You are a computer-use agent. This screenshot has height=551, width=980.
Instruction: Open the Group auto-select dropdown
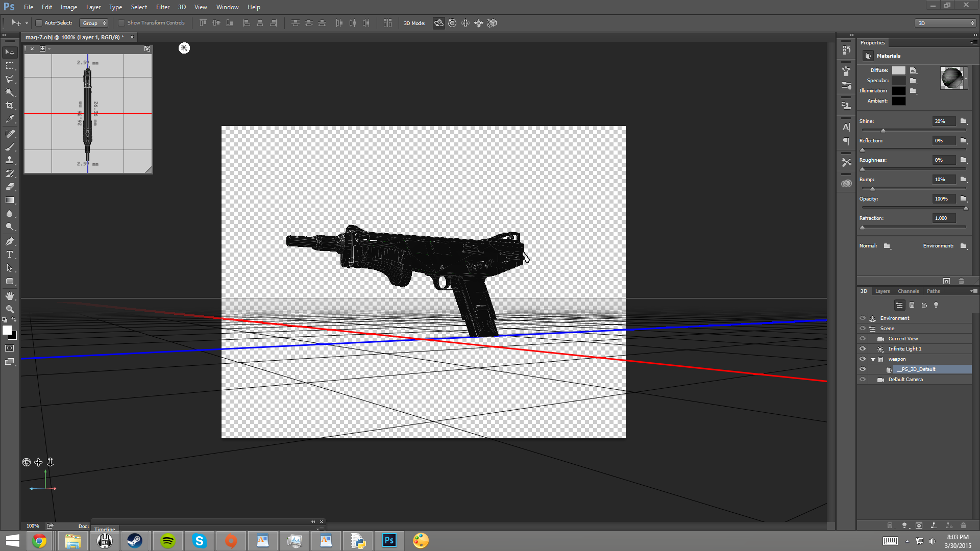94,23
